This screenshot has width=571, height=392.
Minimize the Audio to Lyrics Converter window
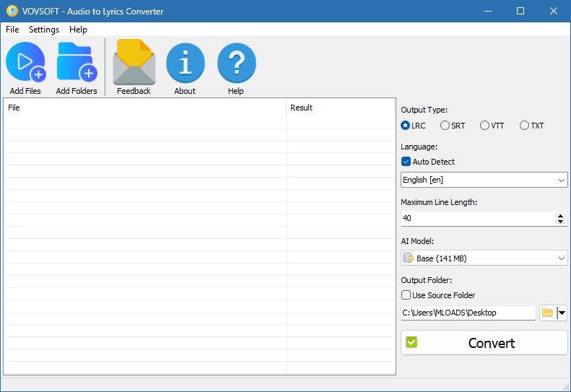click(487, 11)
